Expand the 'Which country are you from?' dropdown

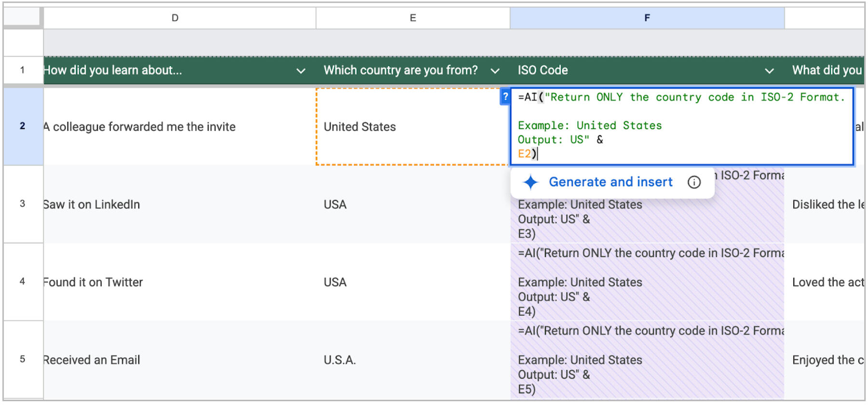click(495, 71)
